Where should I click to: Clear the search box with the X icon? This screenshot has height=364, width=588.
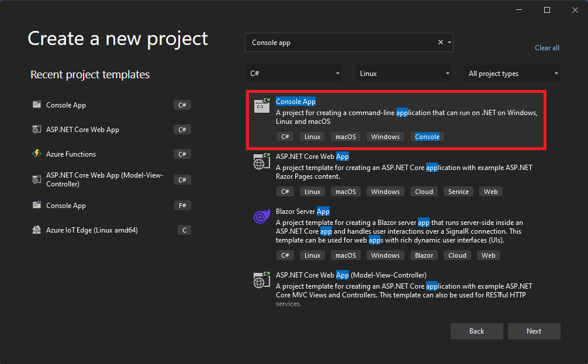point(441,43)
